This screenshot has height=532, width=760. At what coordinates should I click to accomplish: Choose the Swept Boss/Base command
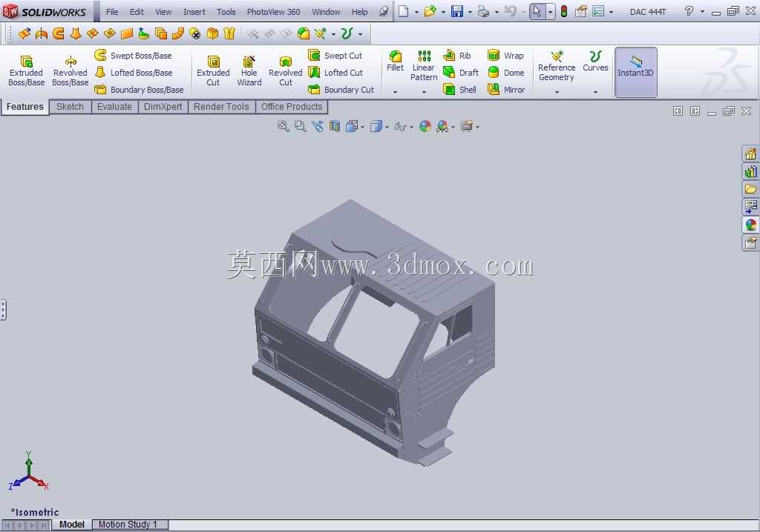(x=134, y=55)
